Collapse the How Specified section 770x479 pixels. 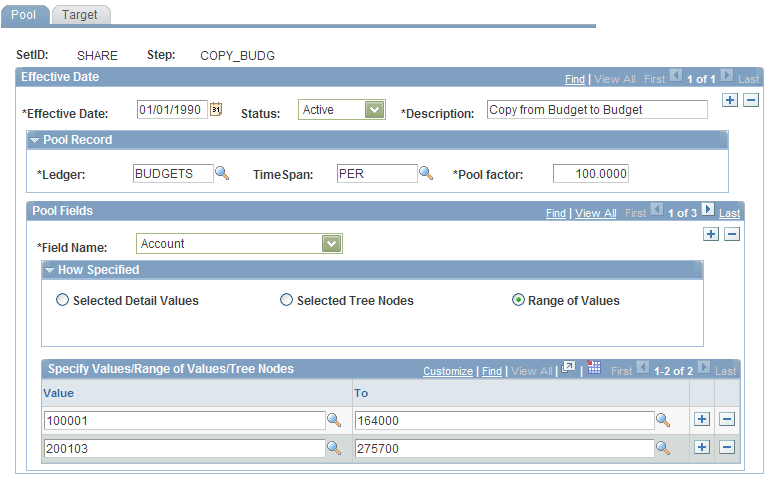pyautogui.click(x=49, y=270)
